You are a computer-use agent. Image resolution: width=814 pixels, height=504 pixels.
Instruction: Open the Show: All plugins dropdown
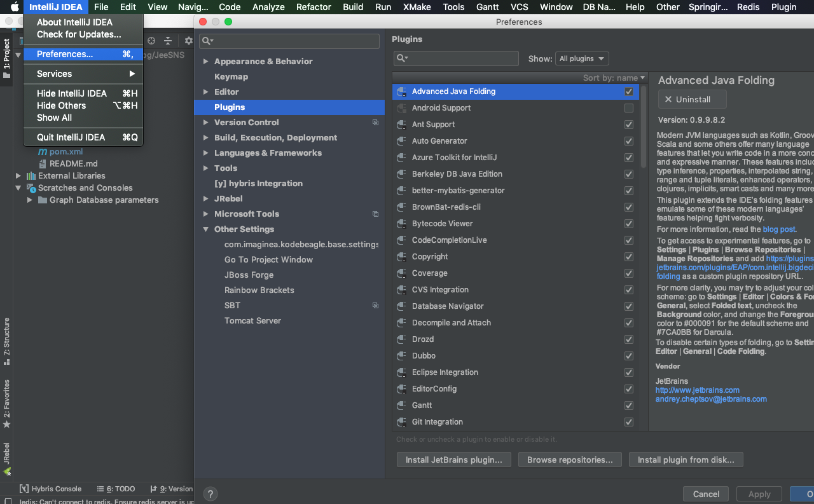pyautogui.click(x=582, y=58)
